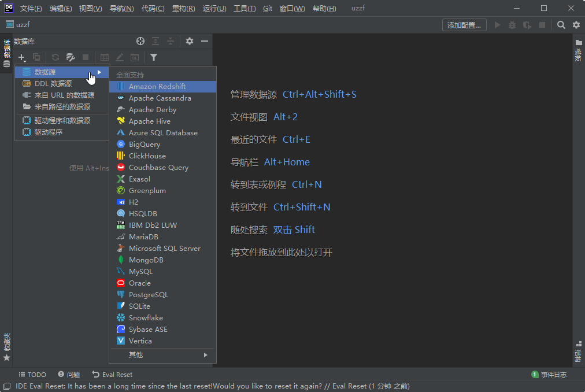Image resolution: width=585 pixels, height=392 pixels.
Task: Open the structure sidebar tab at right bottom
Action: (x=579, y=352)
